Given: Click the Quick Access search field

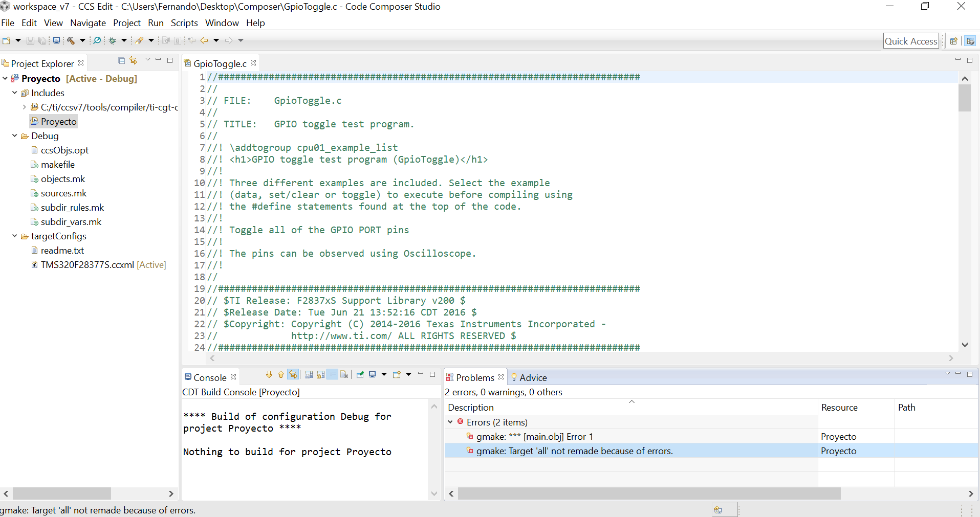Looking at the screenshot, I should (x=911, y=41).
